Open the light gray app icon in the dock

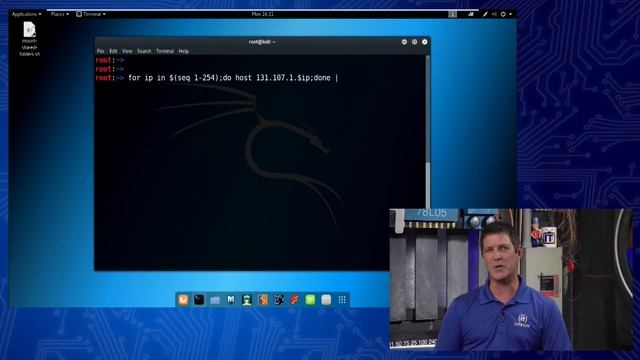326,300
